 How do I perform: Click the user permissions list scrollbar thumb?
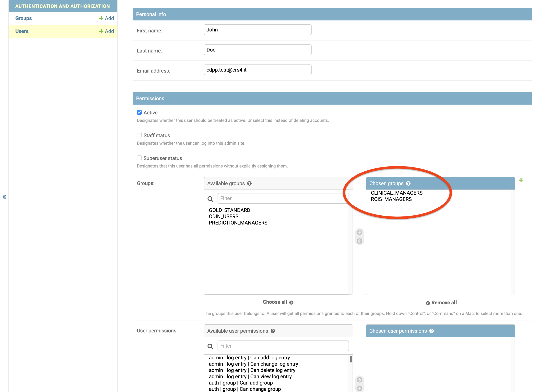(351, 359)
